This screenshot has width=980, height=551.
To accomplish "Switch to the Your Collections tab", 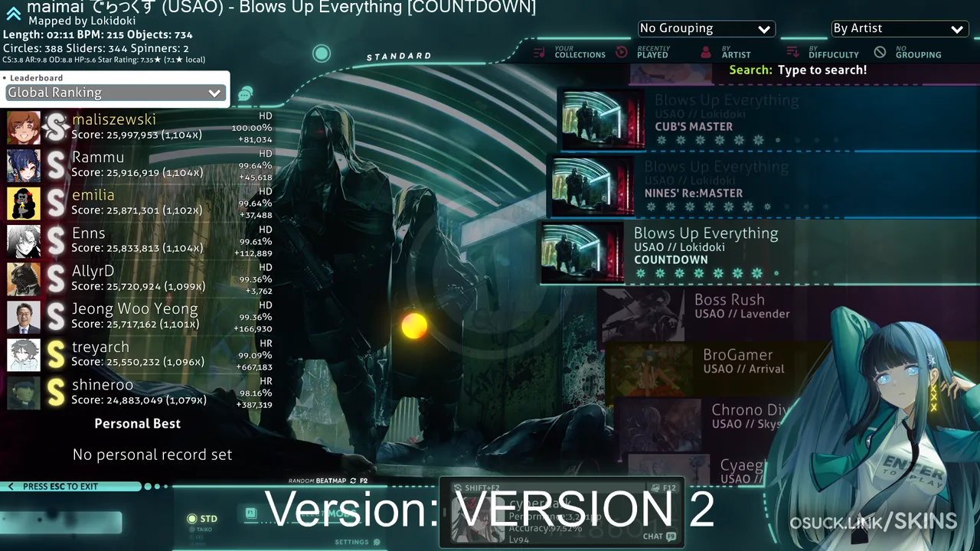I will (x=570, y=52).
